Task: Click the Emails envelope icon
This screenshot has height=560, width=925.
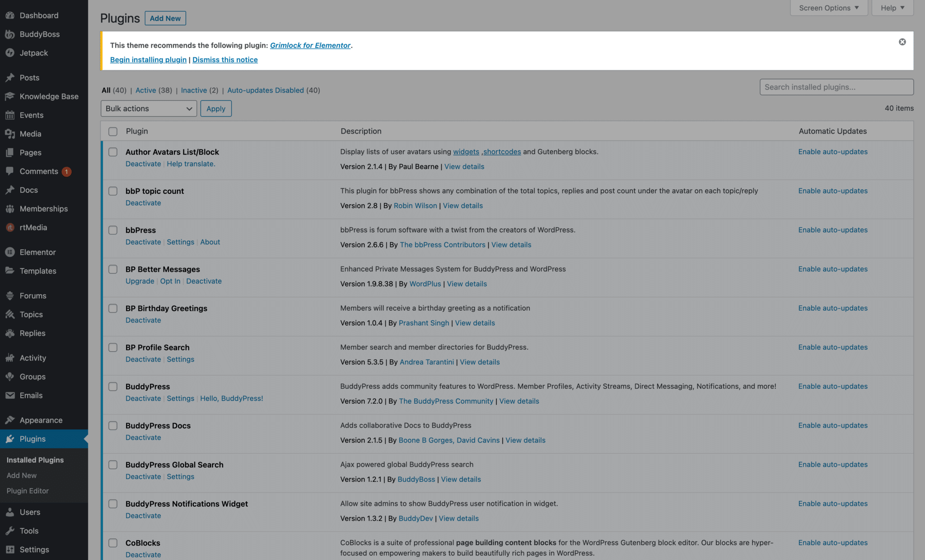Action: point(10,396)
